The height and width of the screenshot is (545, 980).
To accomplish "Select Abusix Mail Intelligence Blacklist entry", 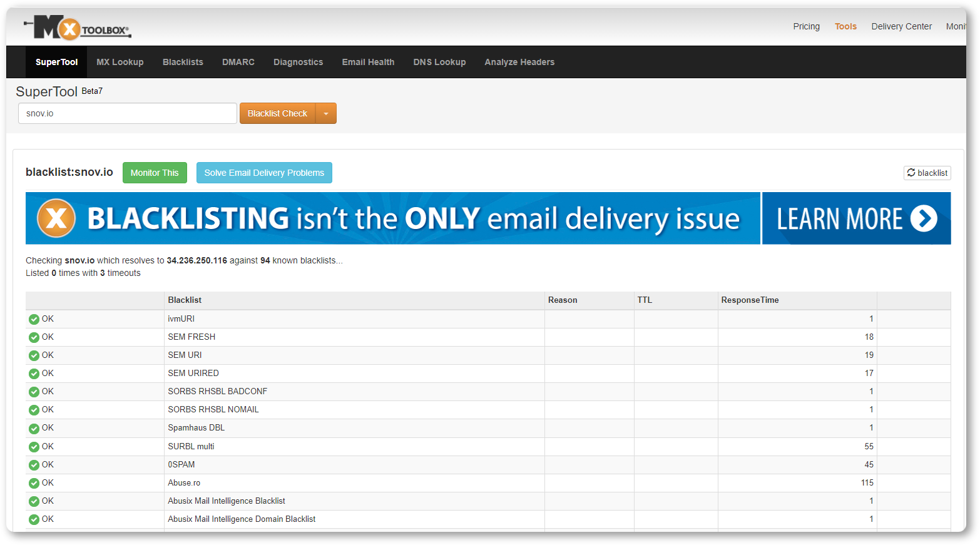I will click(x=227, y=501).
